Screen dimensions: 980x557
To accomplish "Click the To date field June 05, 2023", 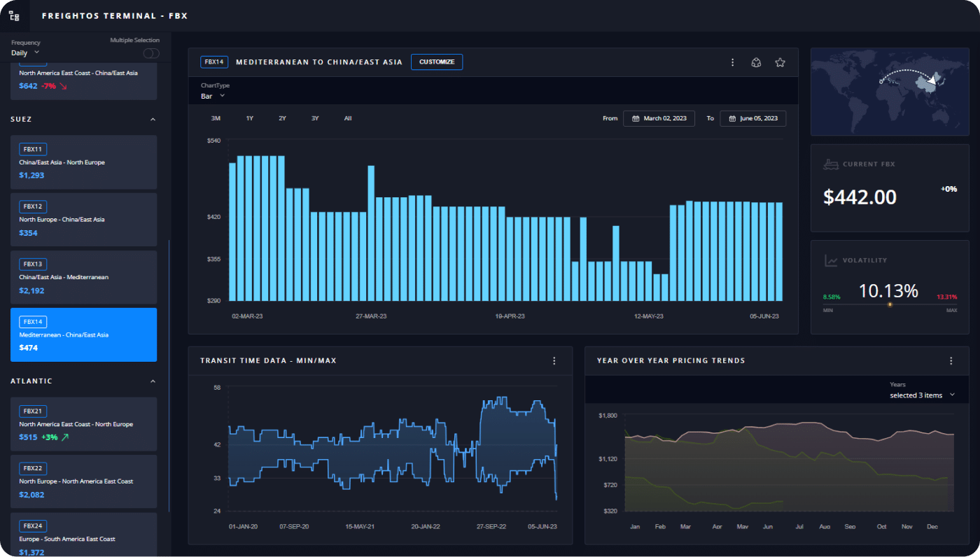I will click(752, 118).
